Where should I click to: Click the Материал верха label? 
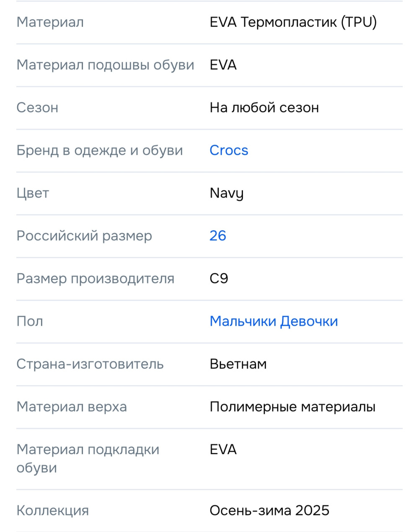click(x=72, y=406)
